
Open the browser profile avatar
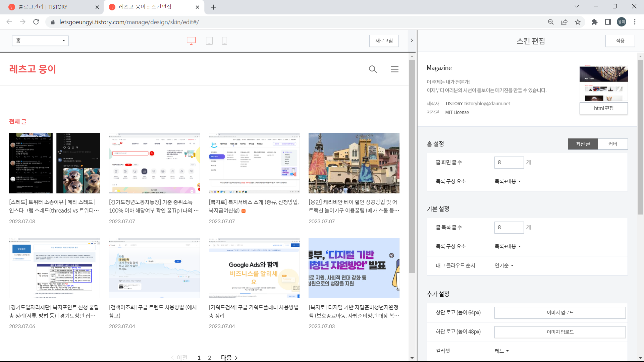click(622, 22)
